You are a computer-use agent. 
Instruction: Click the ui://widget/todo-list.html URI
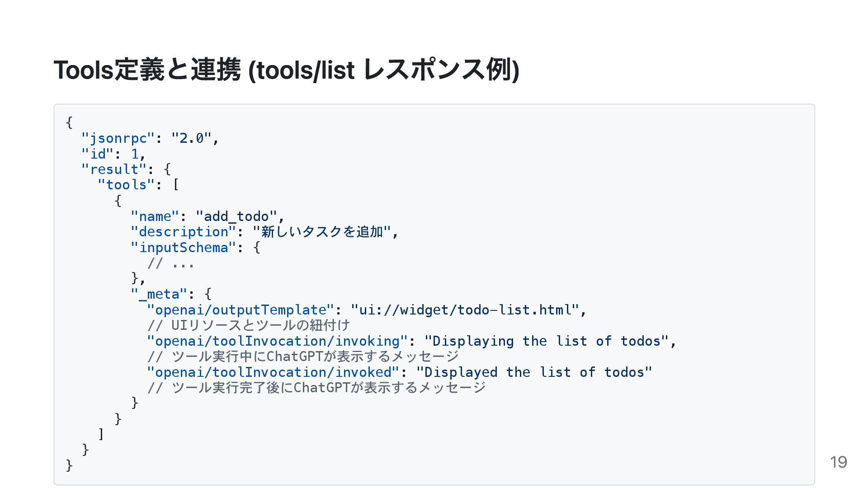click(465, 310)
